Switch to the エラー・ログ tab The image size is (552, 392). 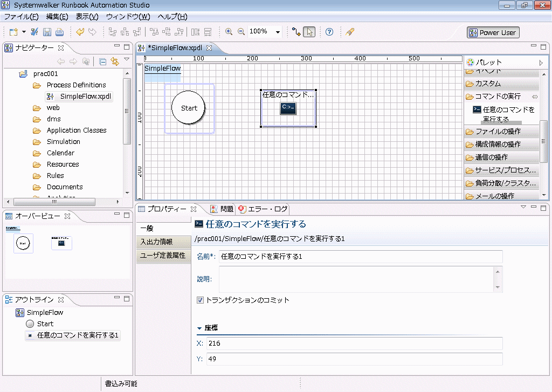pyautogui.click(x=263, y=209)
